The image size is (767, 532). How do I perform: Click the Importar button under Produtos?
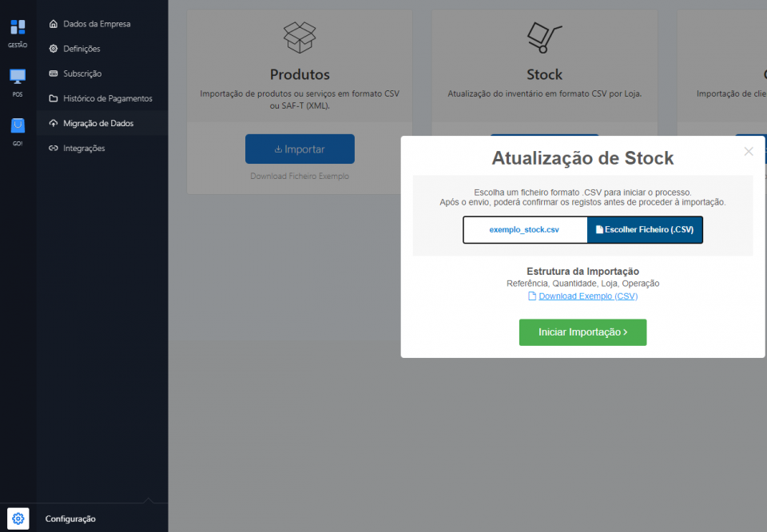point(300,149)
